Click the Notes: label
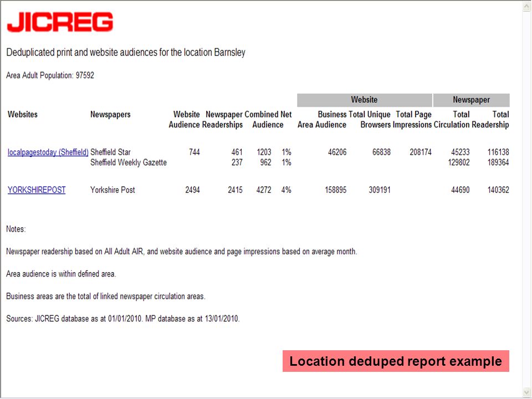This screenshot has height=399, width=532. (16, 229)
